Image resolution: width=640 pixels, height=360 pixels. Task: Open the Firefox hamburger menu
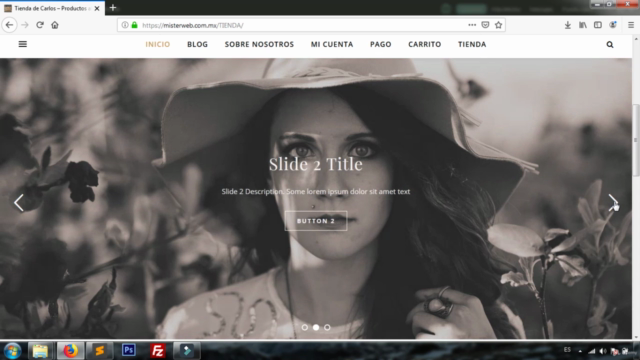click(x=631, y=25)
